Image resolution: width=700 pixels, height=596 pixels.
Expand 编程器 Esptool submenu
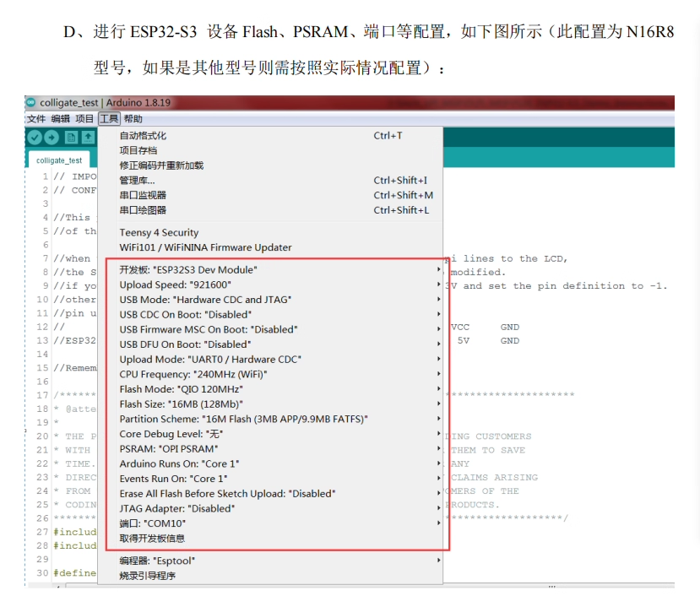(270, 561)
